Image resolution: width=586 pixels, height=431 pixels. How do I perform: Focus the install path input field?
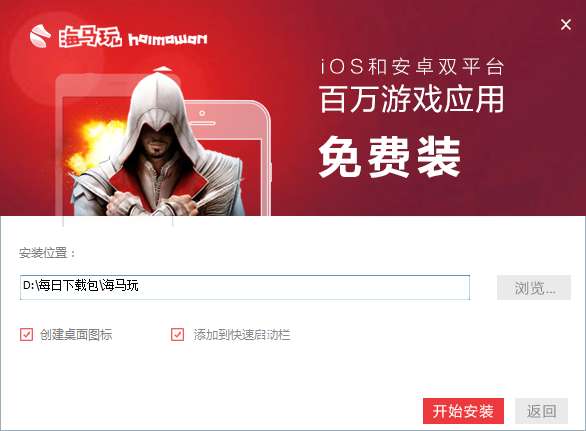pyautogui.click(x=245, y=287)
